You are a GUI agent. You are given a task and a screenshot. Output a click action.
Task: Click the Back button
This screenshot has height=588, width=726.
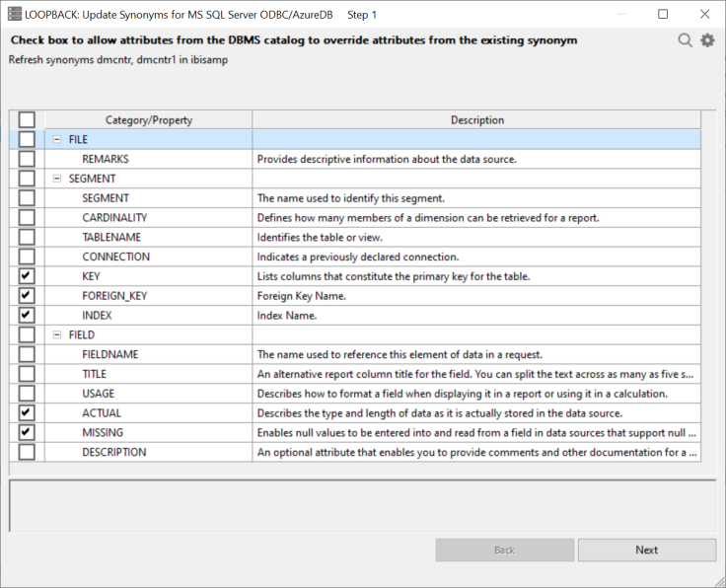point(504,550)
